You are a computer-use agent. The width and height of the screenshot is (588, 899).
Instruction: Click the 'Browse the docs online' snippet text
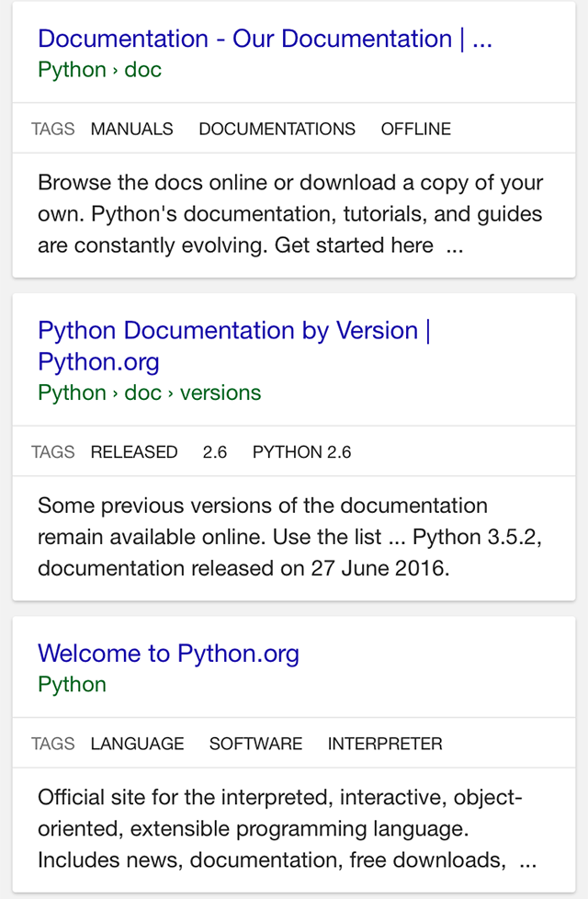(289, 214)
